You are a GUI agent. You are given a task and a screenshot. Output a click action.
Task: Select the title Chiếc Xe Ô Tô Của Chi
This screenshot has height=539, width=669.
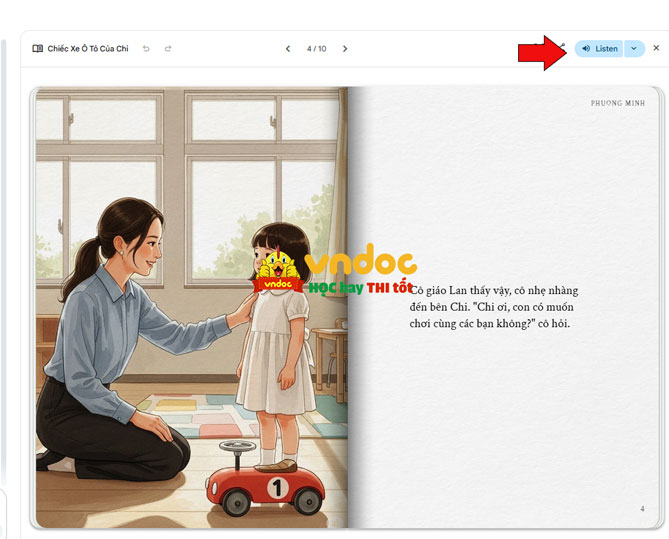[88, 48]
